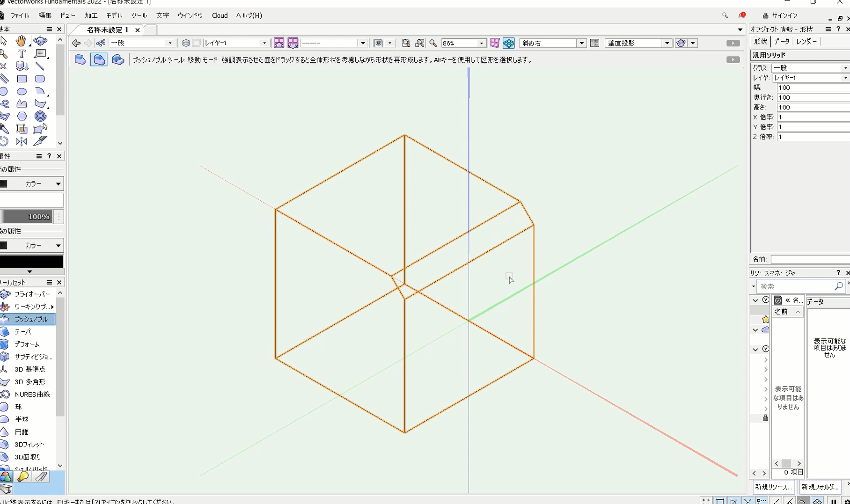Select the Cone tool
The width and height of the screenshot is (850, 504).
22,432
